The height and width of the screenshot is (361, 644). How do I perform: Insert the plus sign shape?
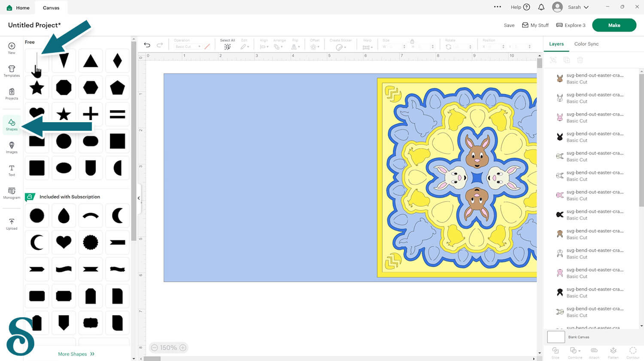(91, 114)
